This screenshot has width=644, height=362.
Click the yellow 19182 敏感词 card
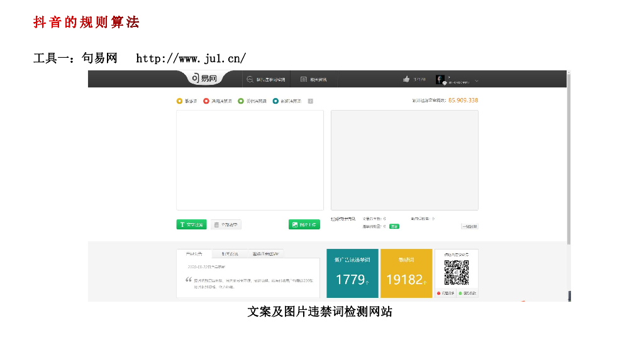[x=406, y=273]
